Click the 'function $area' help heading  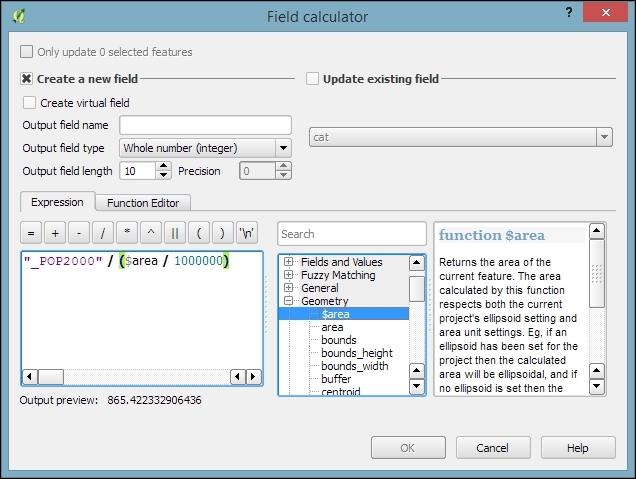point(492,235)
